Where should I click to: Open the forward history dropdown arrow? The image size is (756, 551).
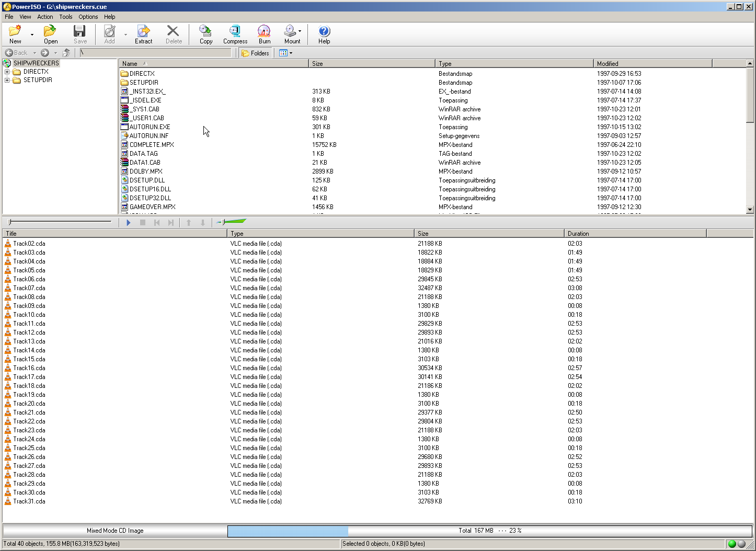point(55,53)
